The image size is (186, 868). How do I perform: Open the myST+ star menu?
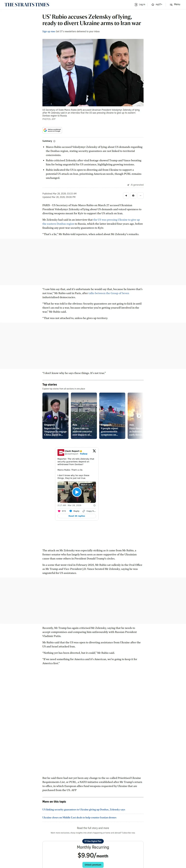tap(157, 5)
